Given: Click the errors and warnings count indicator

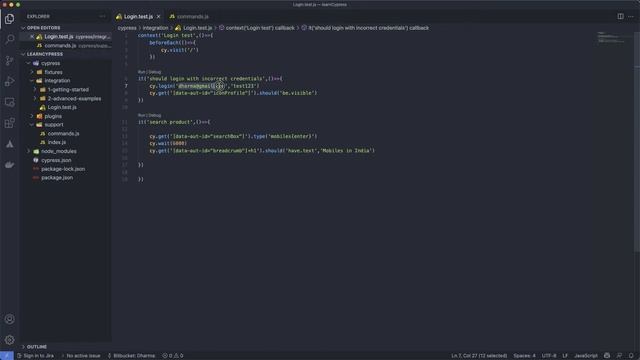Looking at the screenshot, I should point(173,356).
